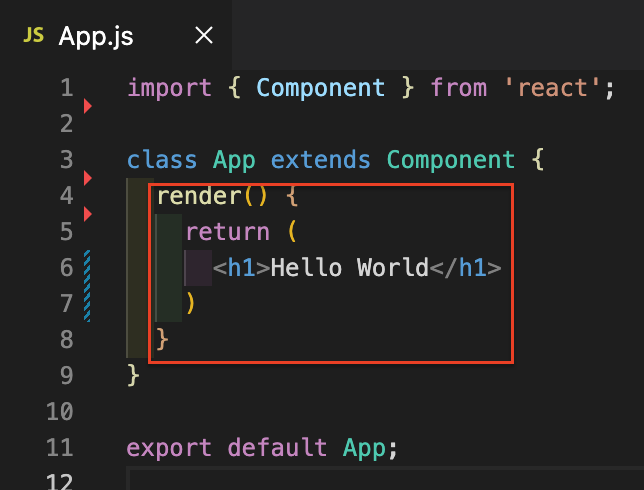Click the red gutter marker below line 3
This screenshot has height=490, width=644.
point(87,178)
